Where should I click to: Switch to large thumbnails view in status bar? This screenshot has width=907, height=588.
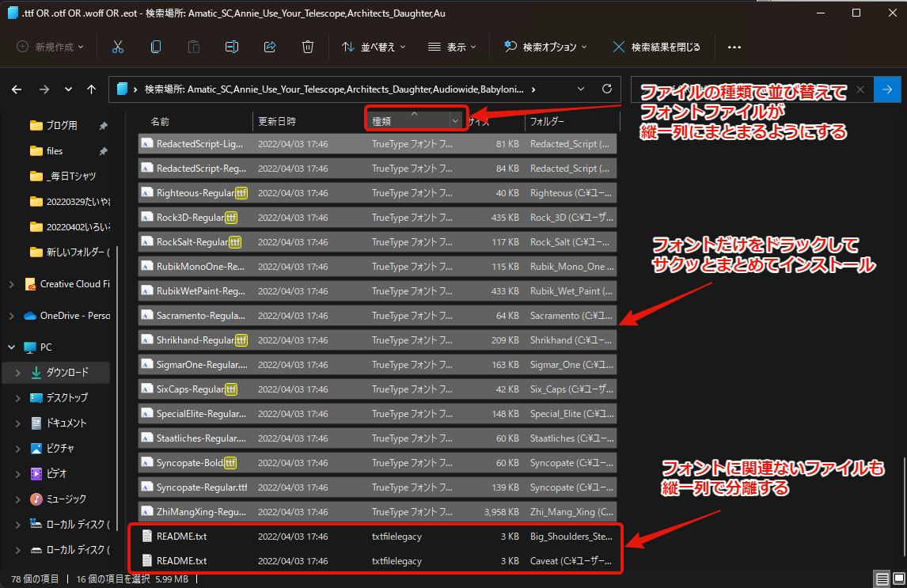coord(897,579)
